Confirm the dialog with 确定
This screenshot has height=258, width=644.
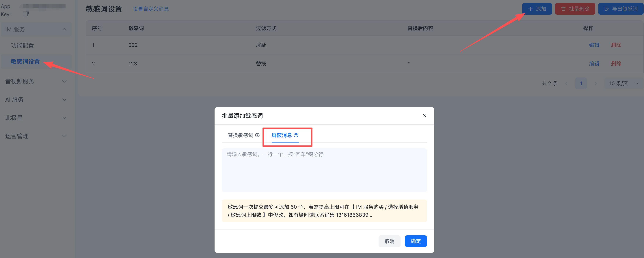[x=416, y=241]
